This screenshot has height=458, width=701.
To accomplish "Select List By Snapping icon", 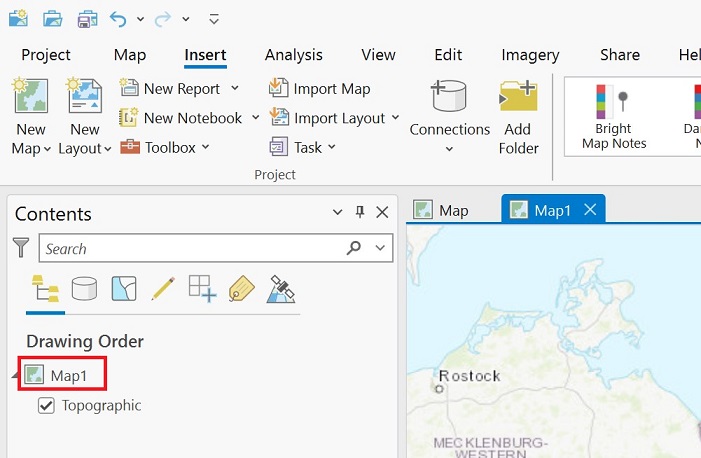I will 203,289.
